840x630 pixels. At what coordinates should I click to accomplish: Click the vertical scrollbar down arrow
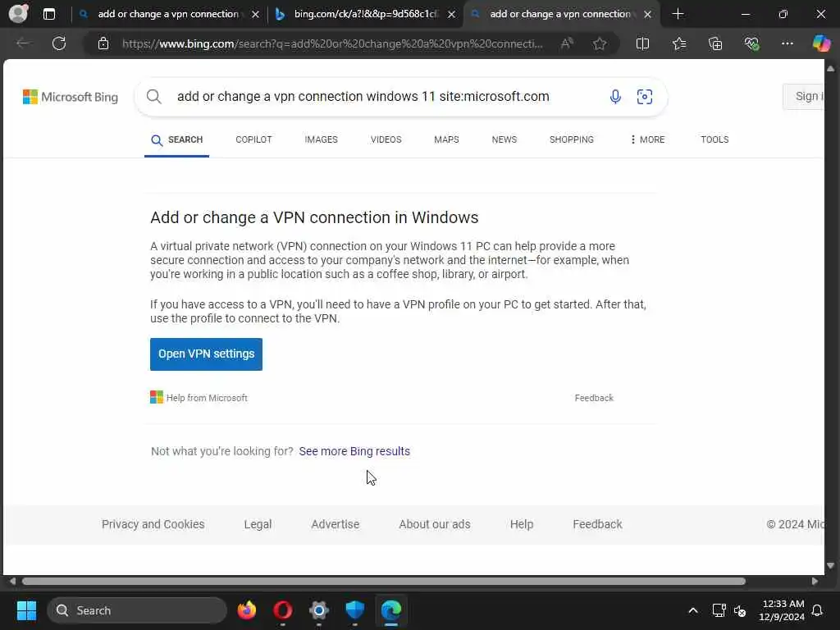(830, 565)
